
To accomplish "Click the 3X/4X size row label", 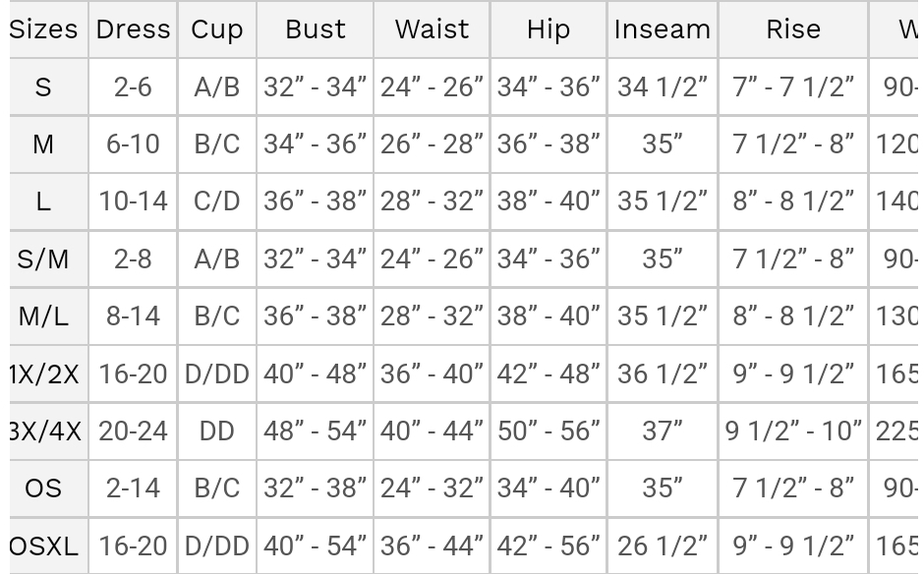I will [45, 431].
